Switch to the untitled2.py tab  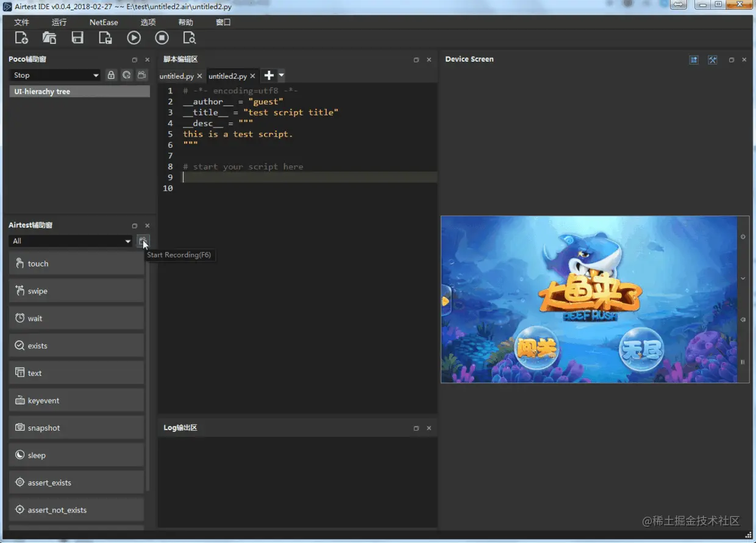[227, 76]
